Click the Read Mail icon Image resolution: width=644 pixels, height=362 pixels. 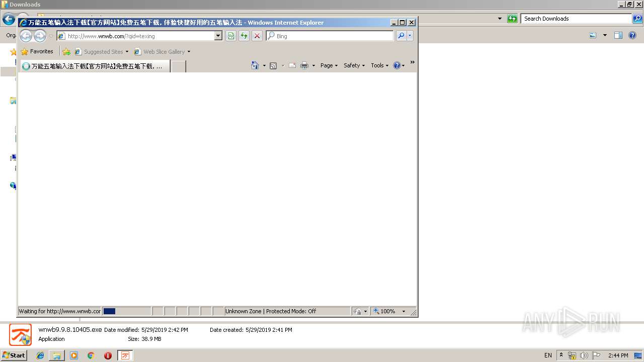coord(292,65)
